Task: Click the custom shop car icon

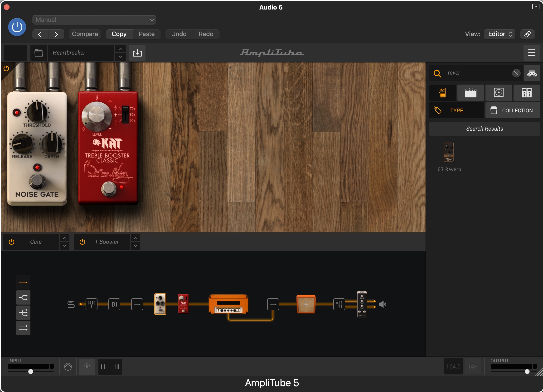Action: click(532, 73)
